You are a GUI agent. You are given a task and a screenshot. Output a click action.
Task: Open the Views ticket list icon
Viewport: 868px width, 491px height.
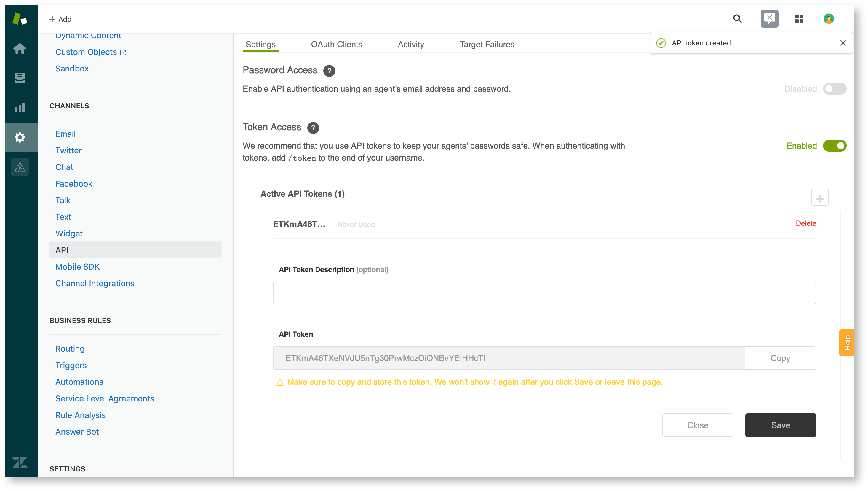click(x=20, y=78)
